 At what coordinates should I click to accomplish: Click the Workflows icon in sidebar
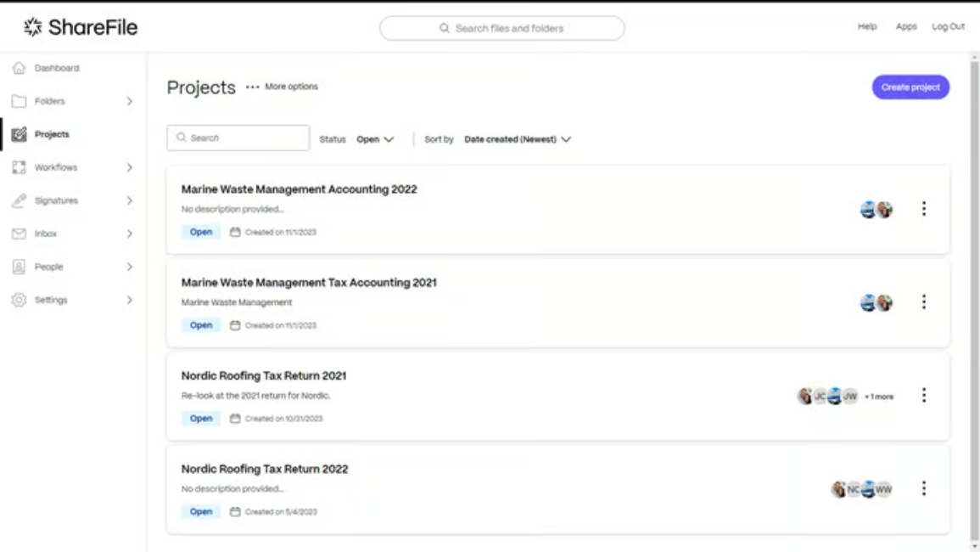pyautogui.click(x=19, y=167)
